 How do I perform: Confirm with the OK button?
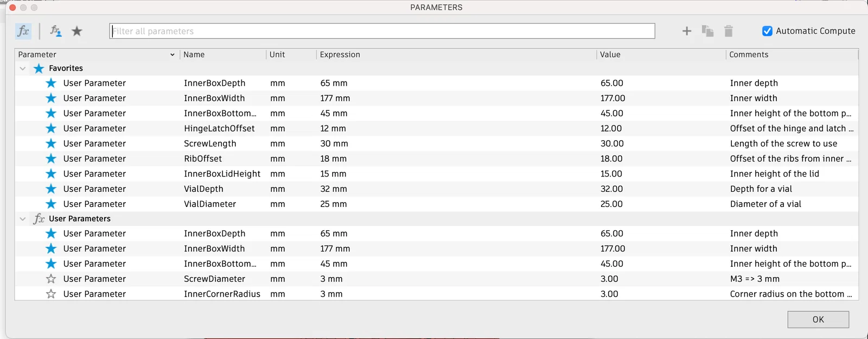click(x=818, y=319)
